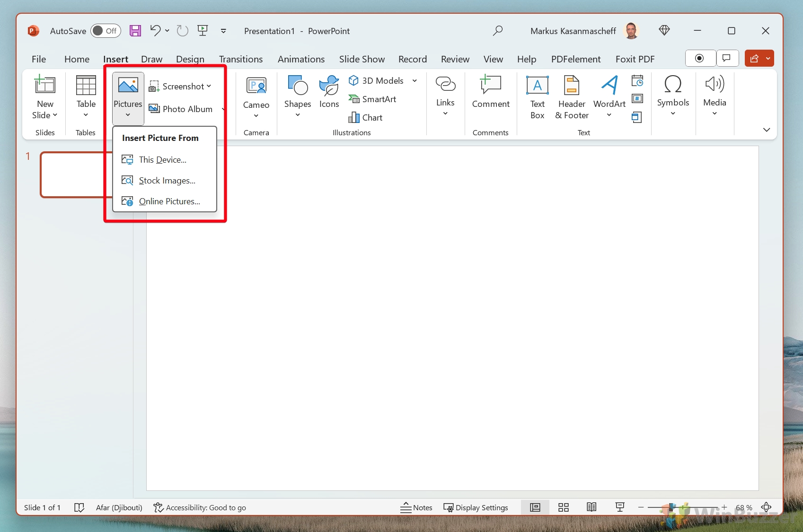Switch to the Home tab
Image resolution: width=803 pixels, height=532 pixels.
pos(77,59)
